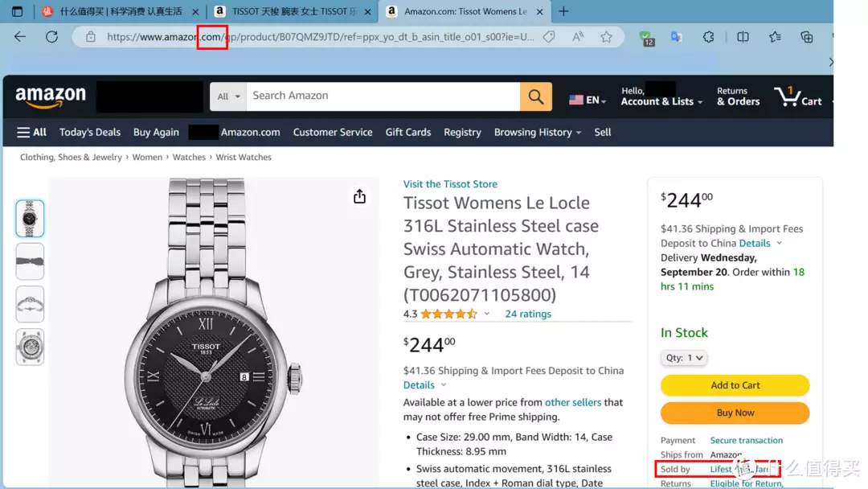Share product via share icon
Screen dimensions: 868x489
[359, 196]
